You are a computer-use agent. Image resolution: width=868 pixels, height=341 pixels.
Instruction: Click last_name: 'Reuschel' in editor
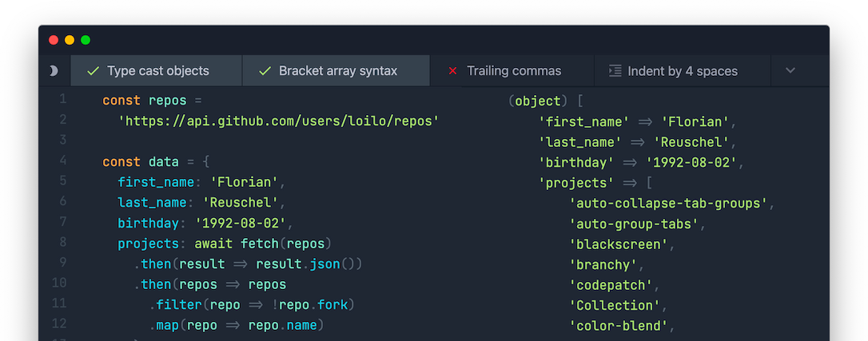tap(201, 203)
